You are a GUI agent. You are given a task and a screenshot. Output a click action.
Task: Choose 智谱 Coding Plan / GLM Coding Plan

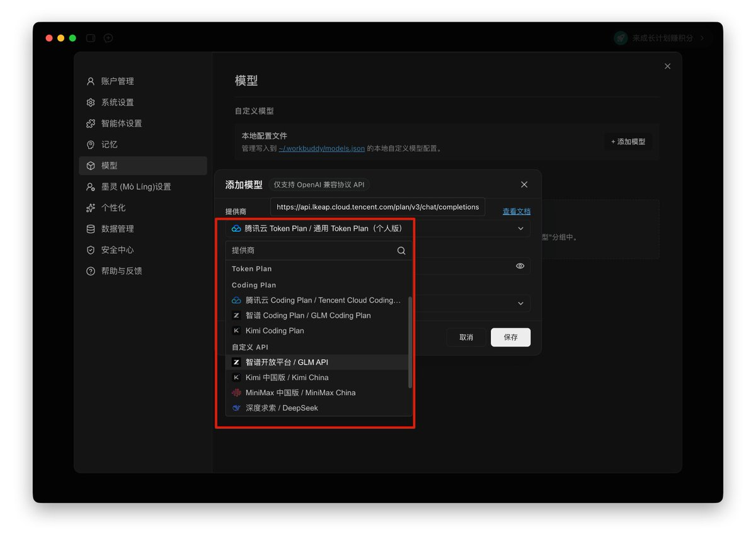318,316
